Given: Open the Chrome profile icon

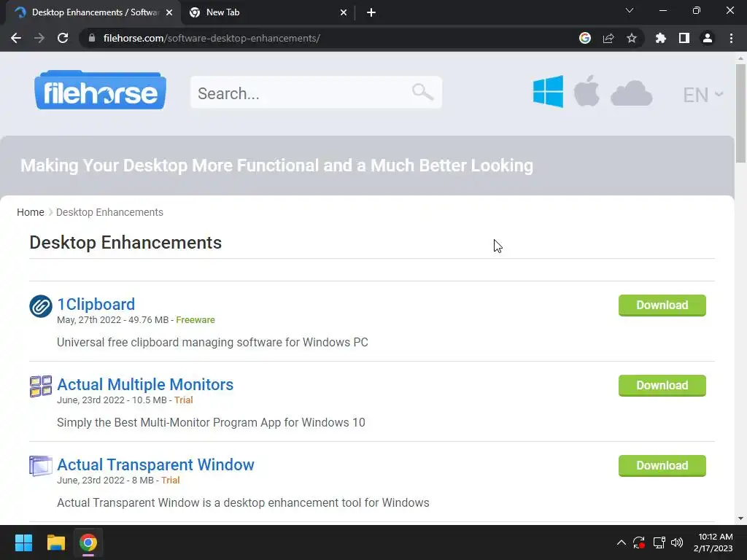Looking at the screenshot, I should [708, 38].
